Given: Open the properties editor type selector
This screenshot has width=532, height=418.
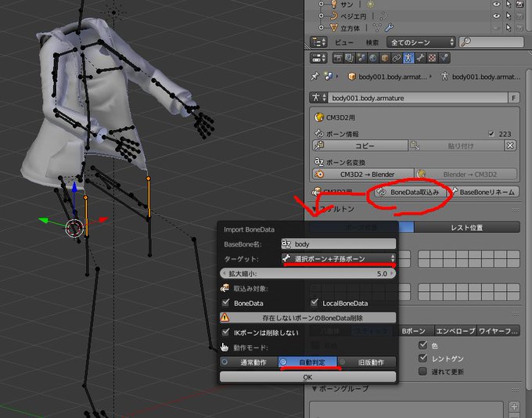Looking at the screenshot, I should pos(318,58).
